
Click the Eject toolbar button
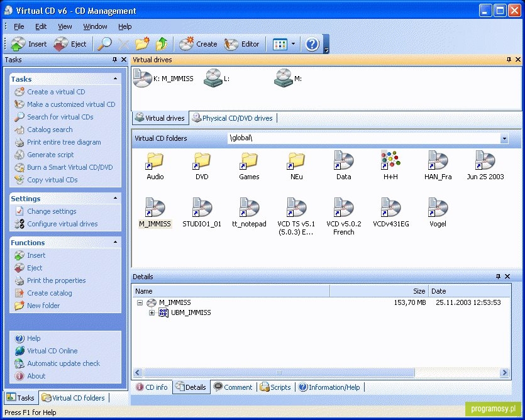[x=70, y=44]
